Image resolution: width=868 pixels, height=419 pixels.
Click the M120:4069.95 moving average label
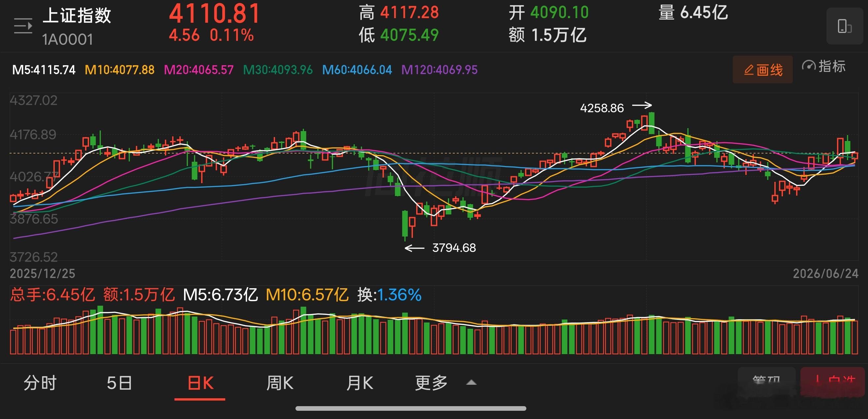tap(439, 70)
